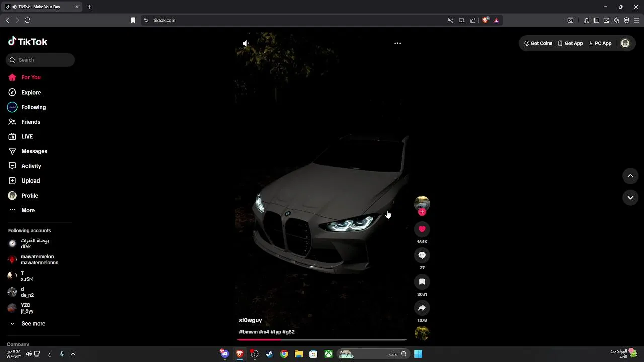The height and width of the screenshot is (362, 644).
Task: Click the TikTok logo
Action: click(28, 42)
